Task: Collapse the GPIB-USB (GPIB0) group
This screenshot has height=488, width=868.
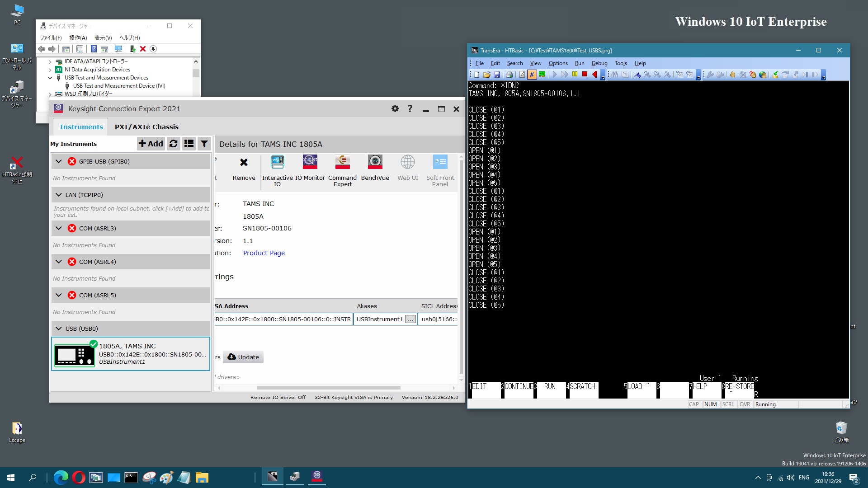Action: click(x=59, y=161)
